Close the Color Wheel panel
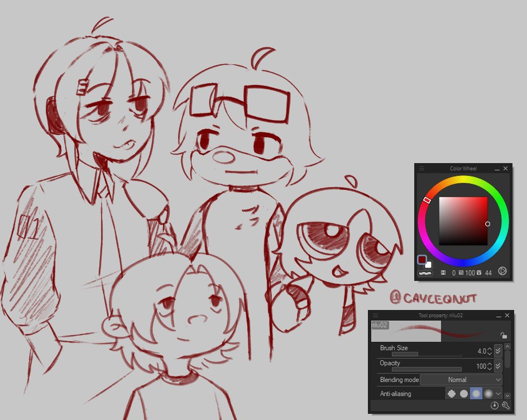The width and height of the screenshot is (527, 420). coord(505,169)
